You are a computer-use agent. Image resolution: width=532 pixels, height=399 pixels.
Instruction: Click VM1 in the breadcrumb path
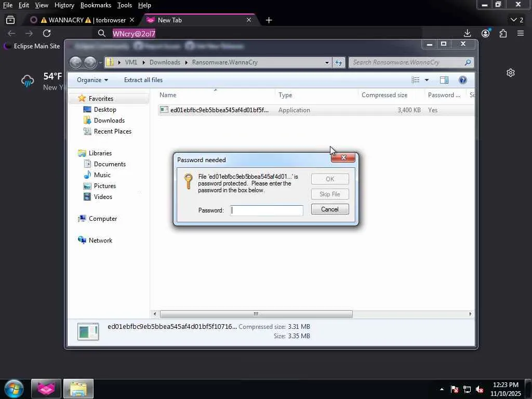(131, 62)
